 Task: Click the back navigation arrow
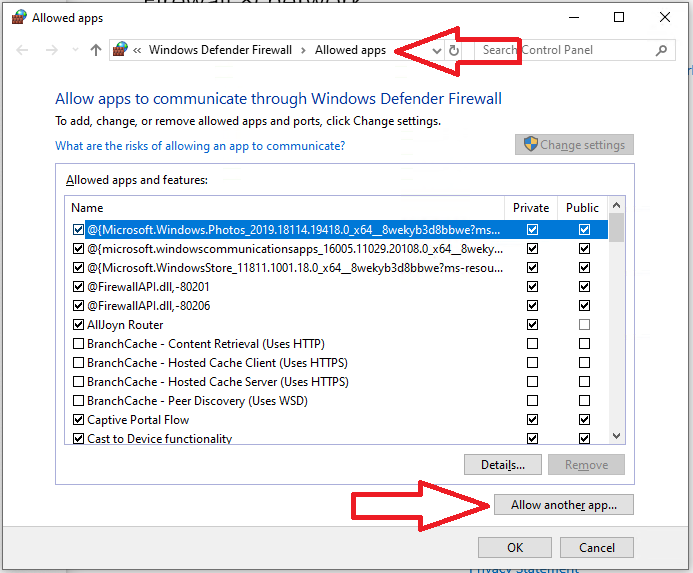(22, 50)
